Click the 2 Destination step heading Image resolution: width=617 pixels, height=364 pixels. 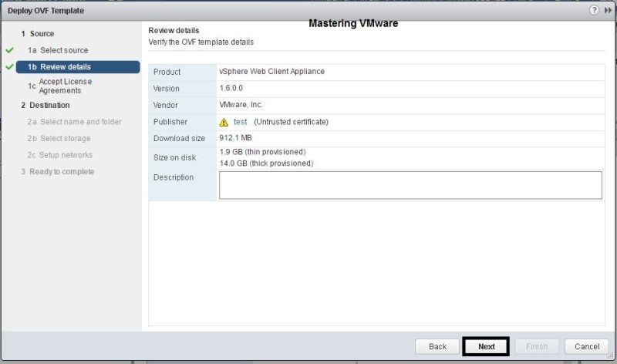pyautogui.click(x=46, y=105)
